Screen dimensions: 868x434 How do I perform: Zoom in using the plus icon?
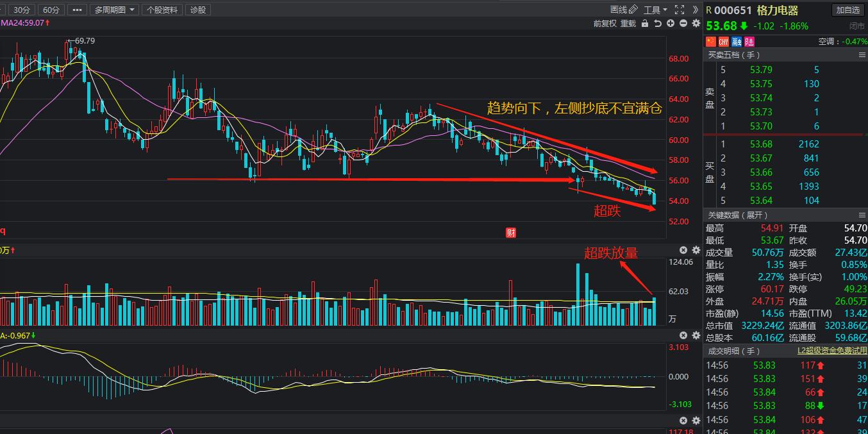point(671,24)
